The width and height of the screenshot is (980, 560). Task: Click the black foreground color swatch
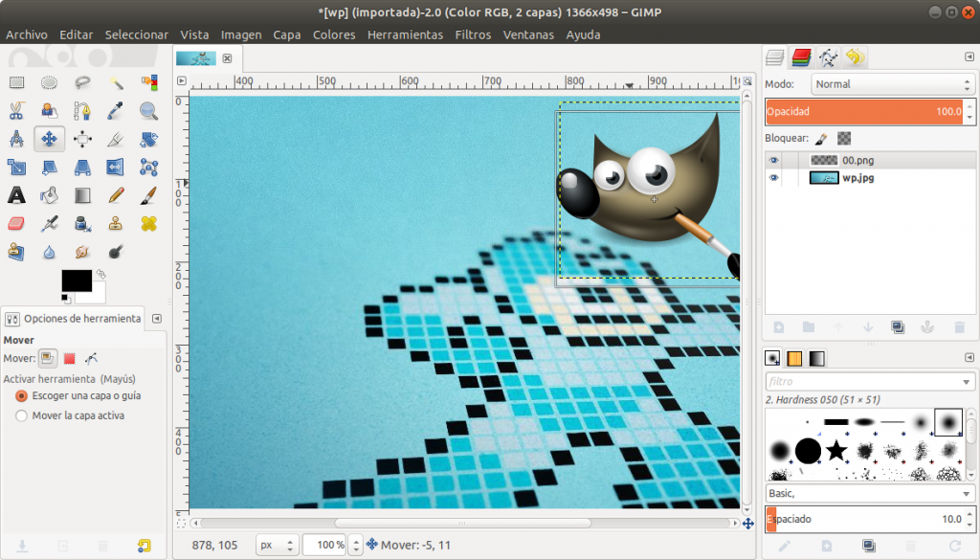77,280
